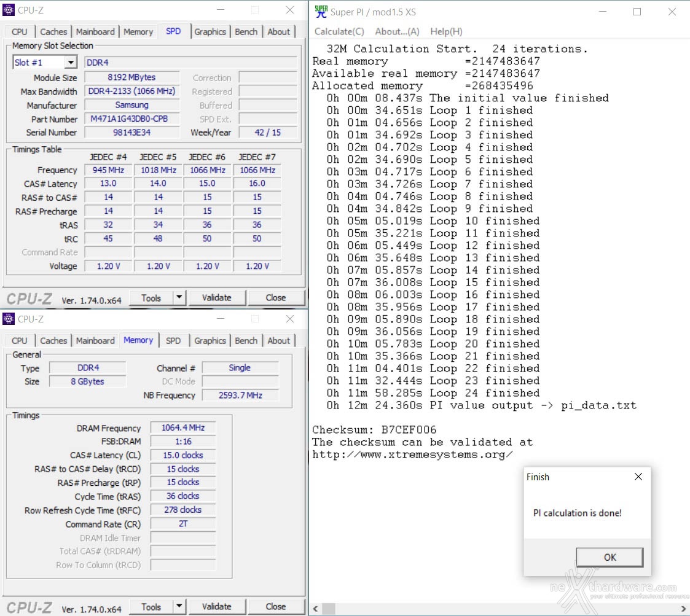The height and width of the screenshot is (616, 690).
Task: Click the 'Loop 24 finished' line in Super PI
Action: [x=433, y=393]
